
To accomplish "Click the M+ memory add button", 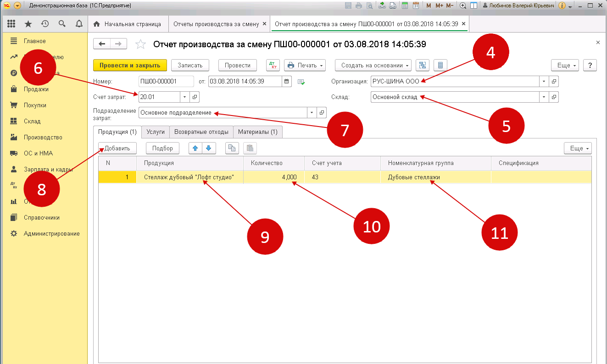I will [x=439, y=6].
